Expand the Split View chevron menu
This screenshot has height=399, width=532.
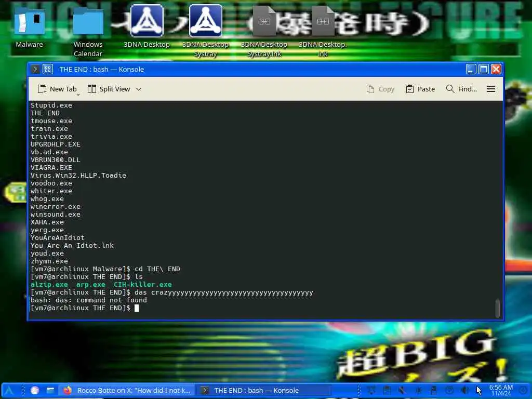138,89
